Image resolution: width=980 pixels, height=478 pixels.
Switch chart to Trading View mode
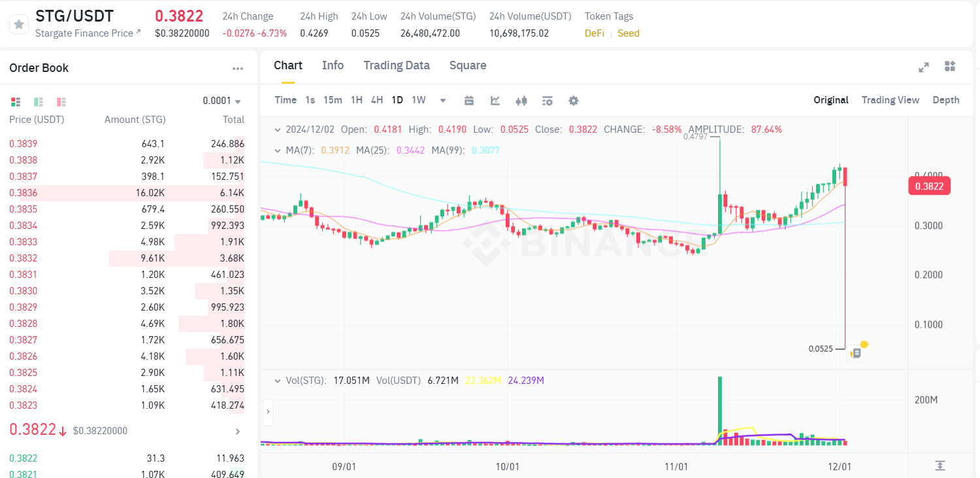(890, 100)
